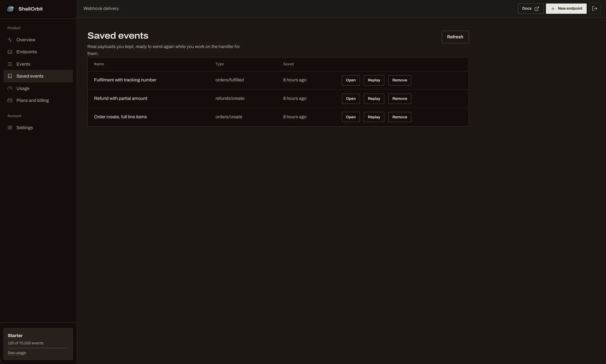
Task: Click the Saved events bookmark icon
Action: (x=10, y=76)
